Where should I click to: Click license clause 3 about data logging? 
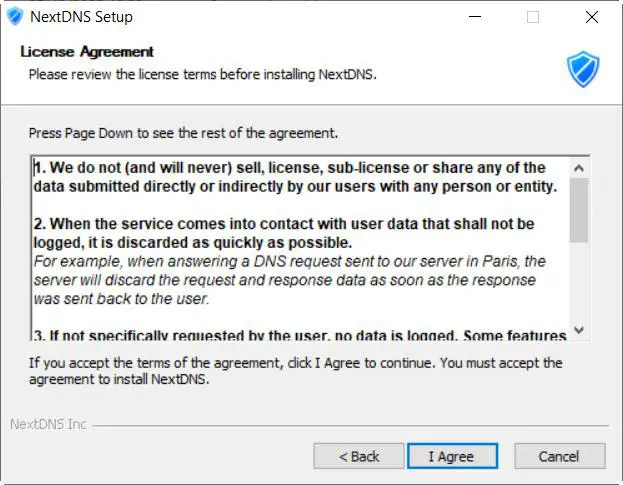click(300, 334)
